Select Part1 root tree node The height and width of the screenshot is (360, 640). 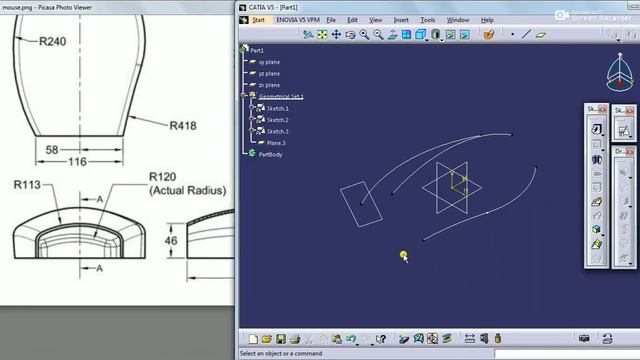tap(257, 50)
